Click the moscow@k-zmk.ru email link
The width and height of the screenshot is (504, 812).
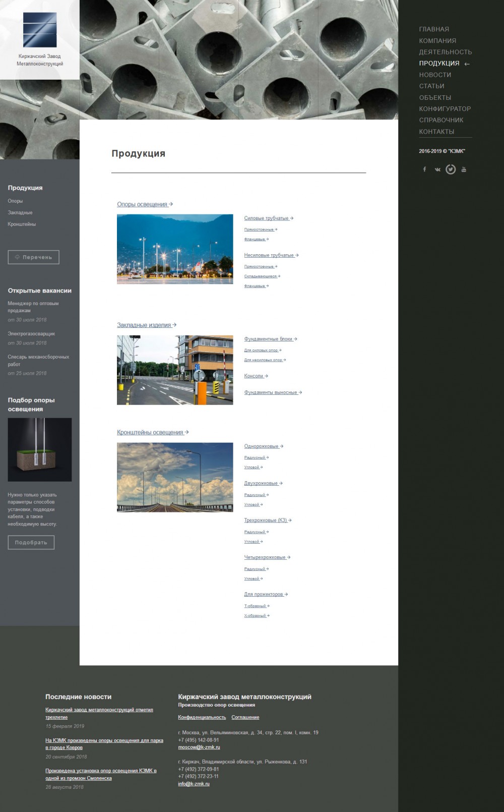199,747
